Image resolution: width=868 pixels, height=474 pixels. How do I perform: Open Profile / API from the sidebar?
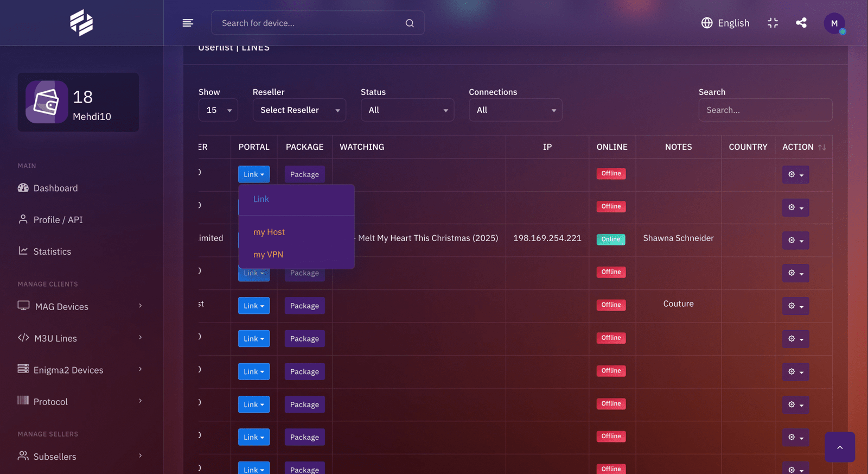[58, 219]
